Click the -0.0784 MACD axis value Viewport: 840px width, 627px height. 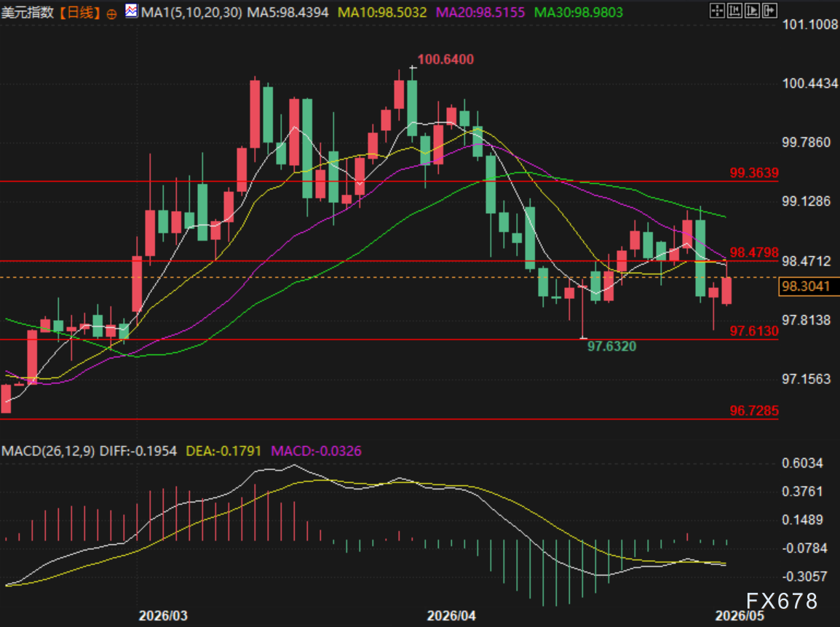804,548
